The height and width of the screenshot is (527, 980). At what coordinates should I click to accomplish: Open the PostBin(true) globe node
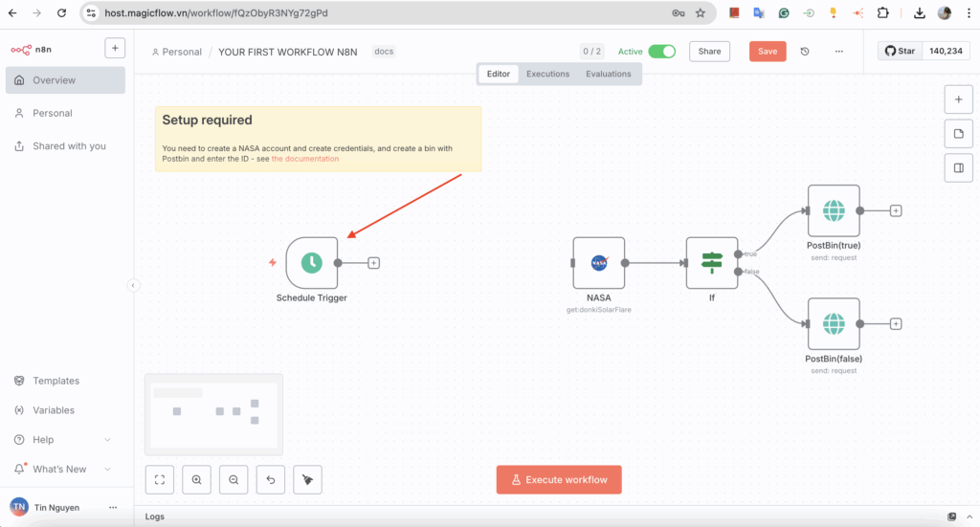tap(834, 210)
